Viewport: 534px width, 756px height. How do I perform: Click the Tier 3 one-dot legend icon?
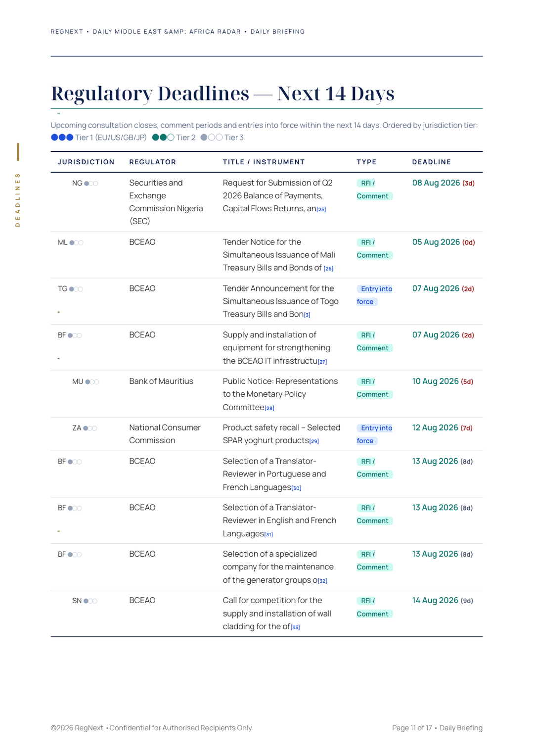point(212,138)
